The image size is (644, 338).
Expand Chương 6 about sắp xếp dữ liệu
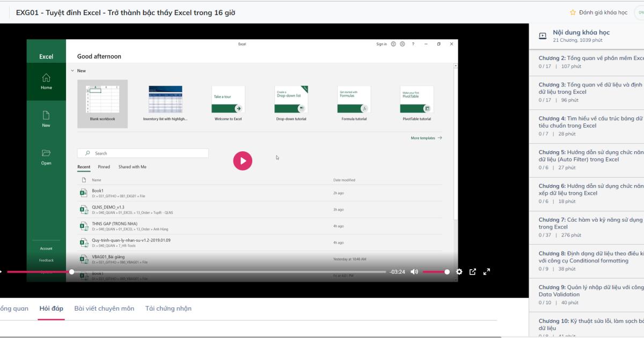[587, 193]
